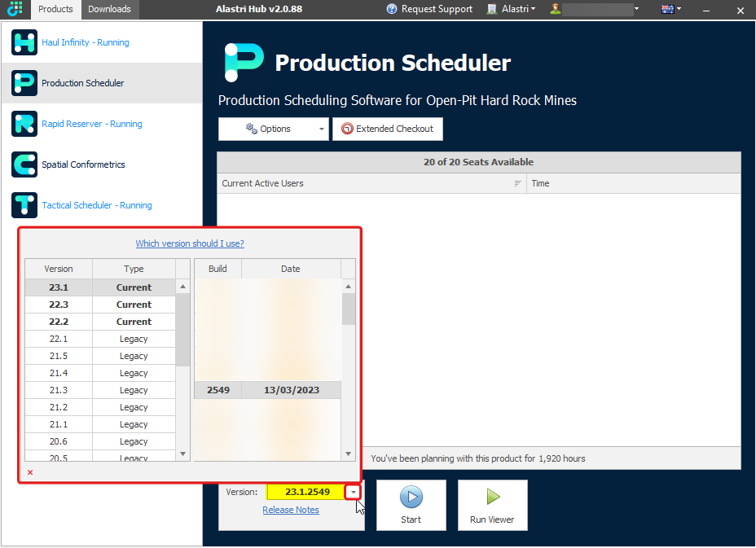
Task: Click the yellow version field 23.1.2549
Action: tap(307, 492)
